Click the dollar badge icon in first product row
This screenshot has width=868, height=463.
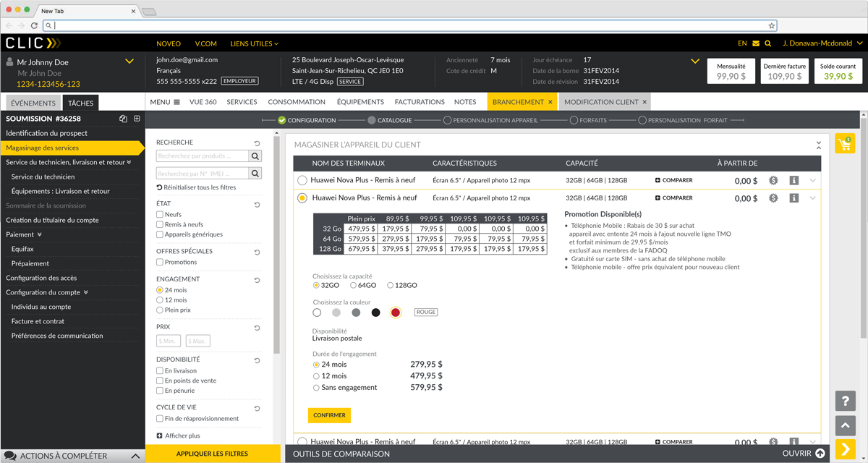(x=773, y=180)
